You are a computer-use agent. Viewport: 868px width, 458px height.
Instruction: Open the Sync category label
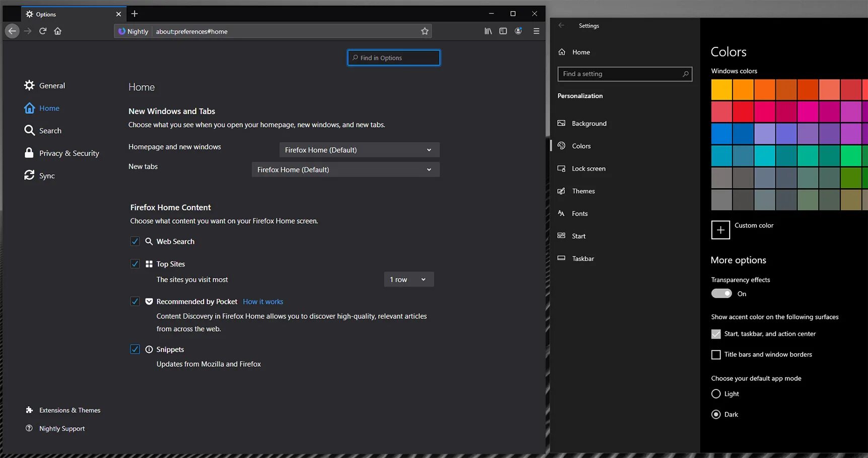pyautogui.click(x=47, y=176)
